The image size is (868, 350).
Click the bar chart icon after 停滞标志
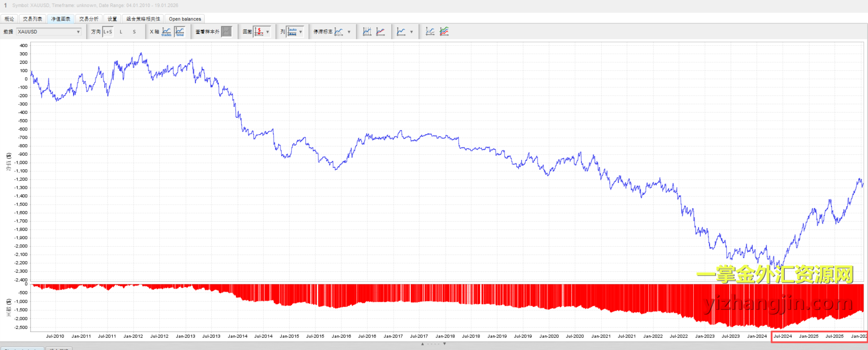pyautogui.click(x=367, y=32)
